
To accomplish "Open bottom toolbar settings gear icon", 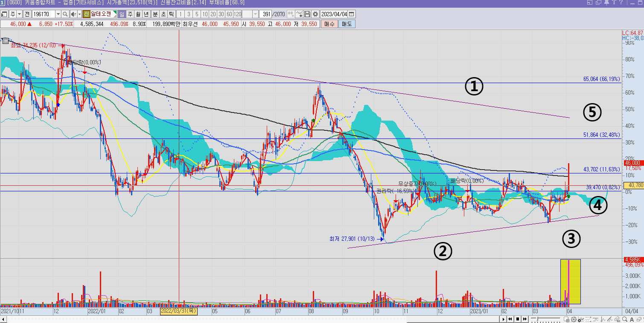I will pos(574,319).
